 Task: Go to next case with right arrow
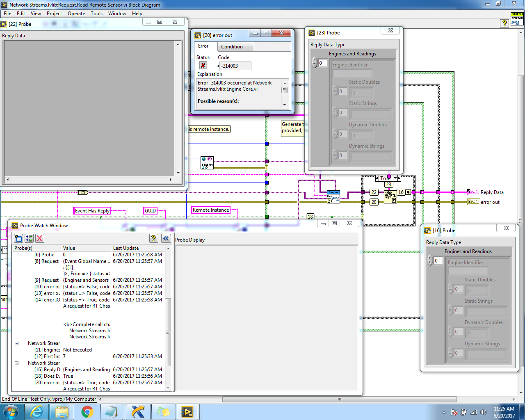click(399, 178)
